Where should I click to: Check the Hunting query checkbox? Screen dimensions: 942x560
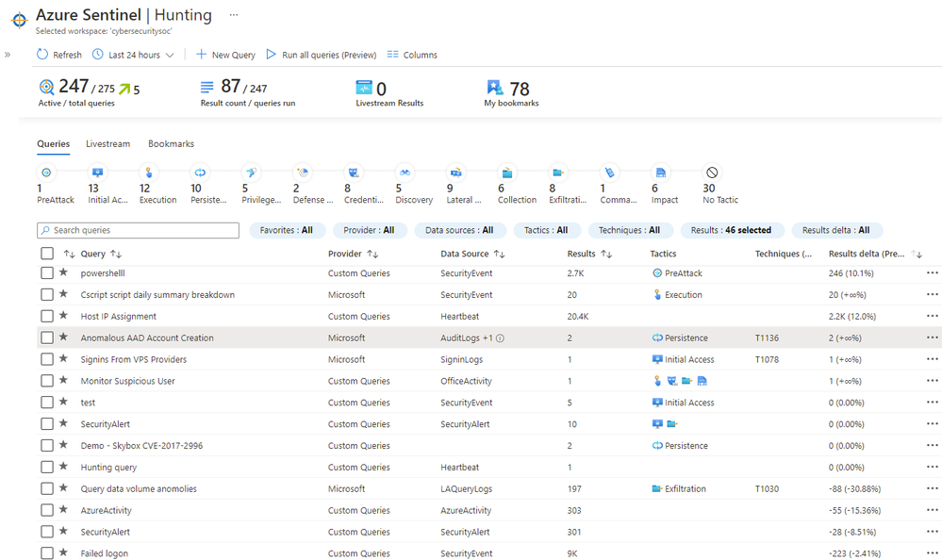coord(47,467)
